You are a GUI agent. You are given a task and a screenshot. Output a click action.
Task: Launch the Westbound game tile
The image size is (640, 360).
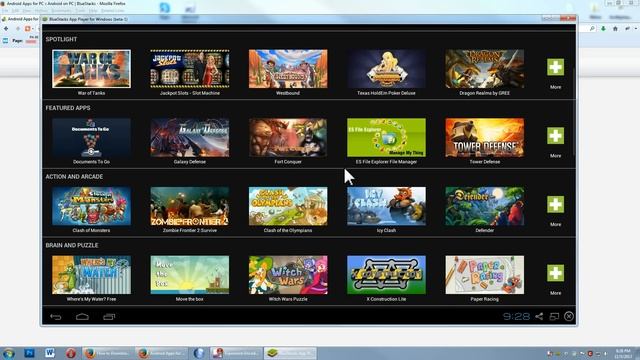click(x=288, y=69)
